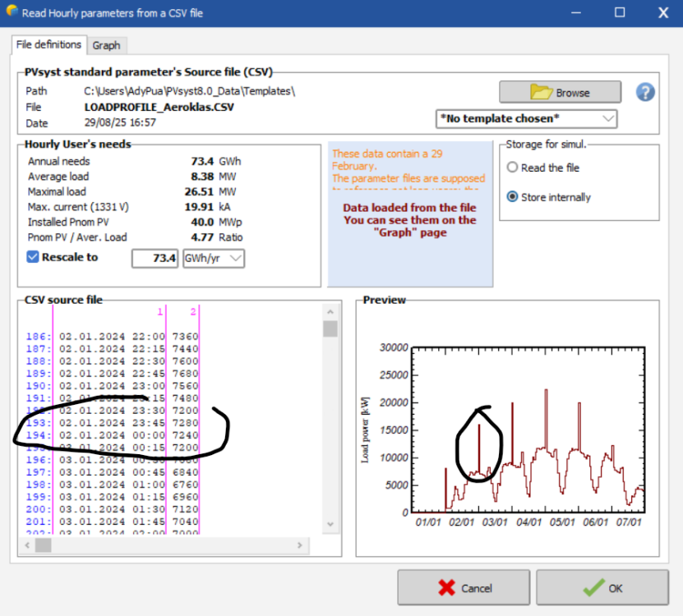The image size is (683, 616).
Task: Click the Rescale value field showing 73.4
Action: point(155,259)
